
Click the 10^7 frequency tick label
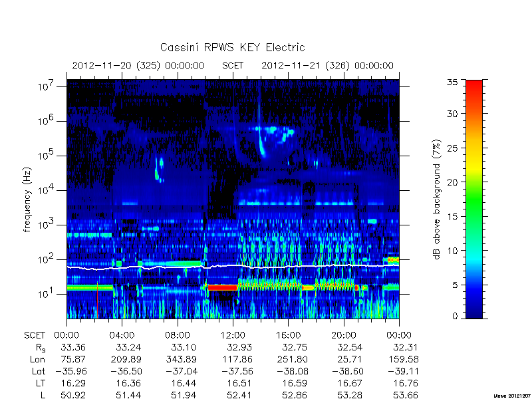pyautogui.click(x=47, y=86)
